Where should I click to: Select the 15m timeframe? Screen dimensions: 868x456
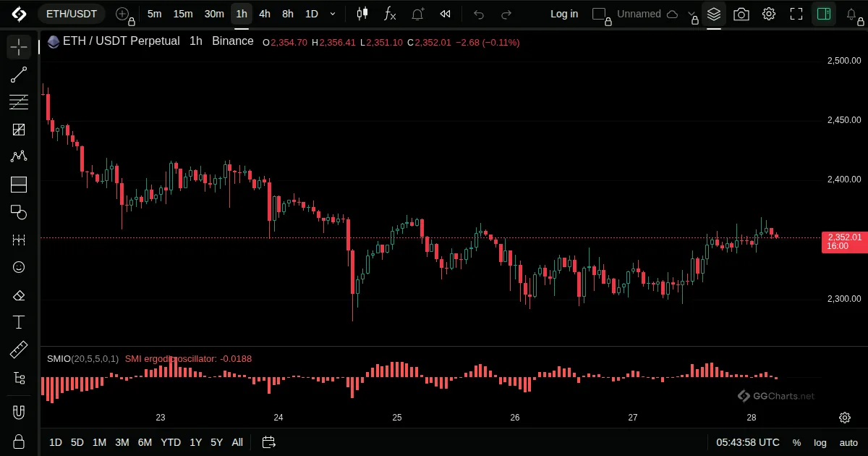tap(183, 14)
